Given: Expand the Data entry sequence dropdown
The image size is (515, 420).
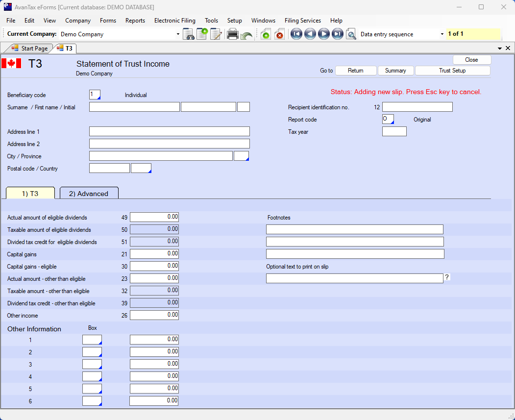Looking at the screenshot, I should pyautogui.click(x=442, y=34).
